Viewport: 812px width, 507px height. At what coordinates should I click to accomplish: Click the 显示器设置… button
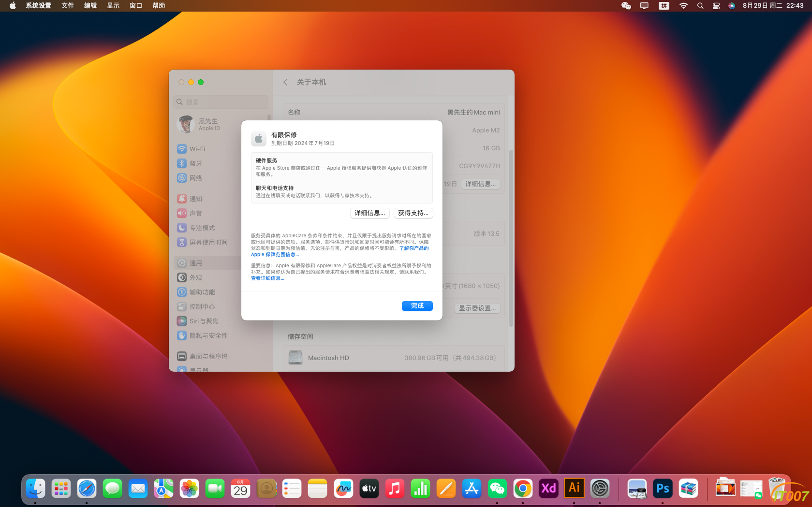[x=477, y=308]
